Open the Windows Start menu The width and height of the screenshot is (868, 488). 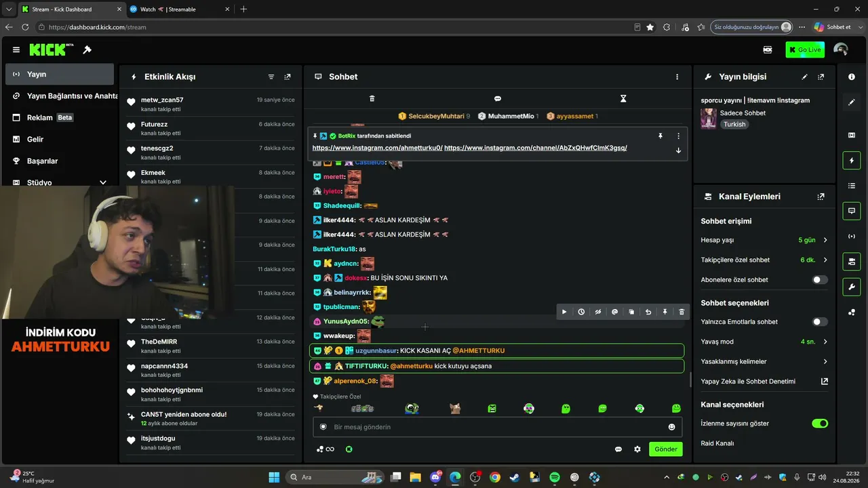(274, 477)
